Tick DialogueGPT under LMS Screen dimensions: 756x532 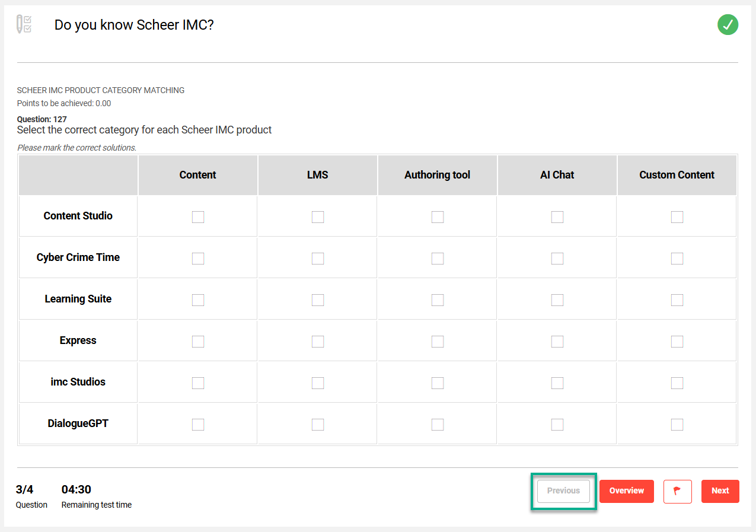pos(318,425)
